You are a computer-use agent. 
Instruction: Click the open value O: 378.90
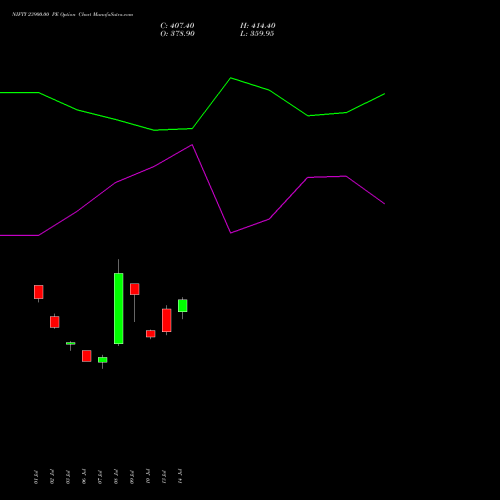point(177,34)
